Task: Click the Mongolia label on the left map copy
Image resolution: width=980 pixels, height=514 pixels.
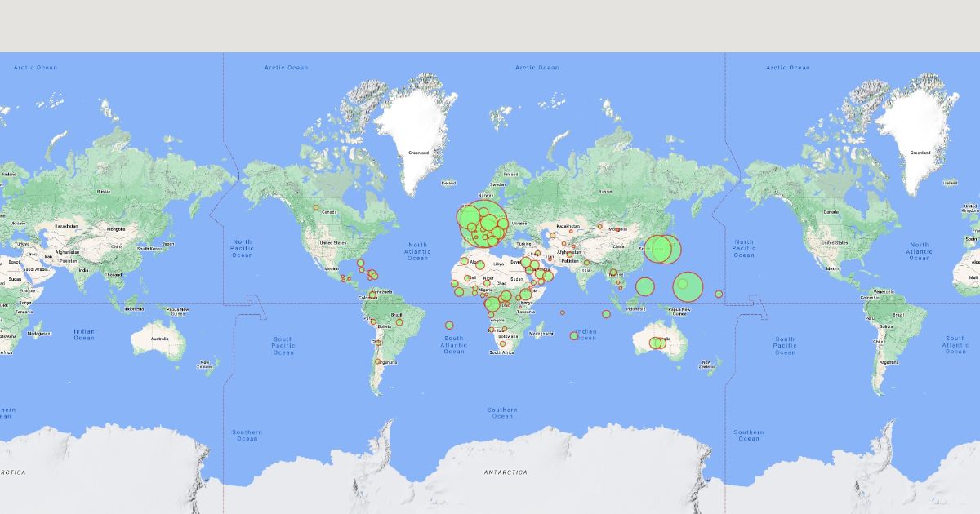Action: pos(115,229)
